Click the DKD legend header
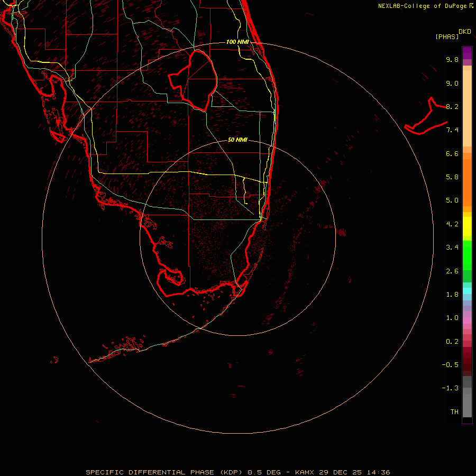This screenshot has width=476, height=476. point(464,32)
